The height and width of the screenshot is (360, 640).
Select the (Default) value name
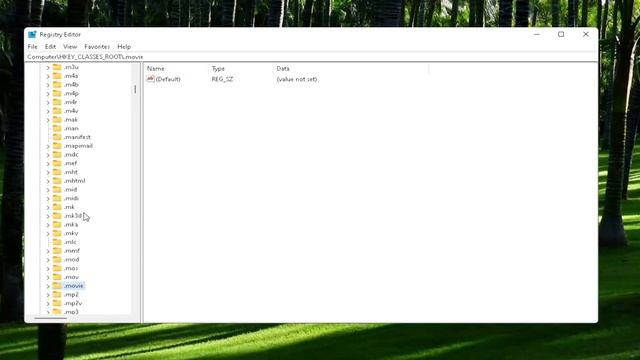tap(168, 79)
